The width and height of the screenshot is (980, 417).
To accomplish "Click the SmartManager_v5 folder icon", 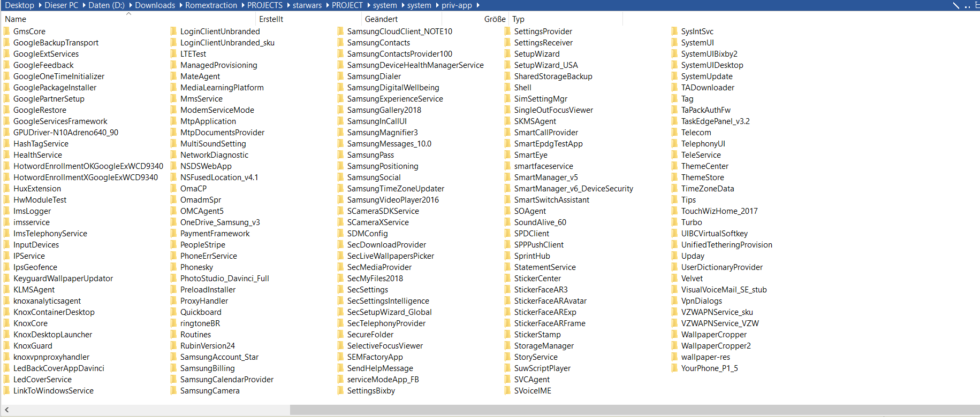I will (x=507, y=177).
